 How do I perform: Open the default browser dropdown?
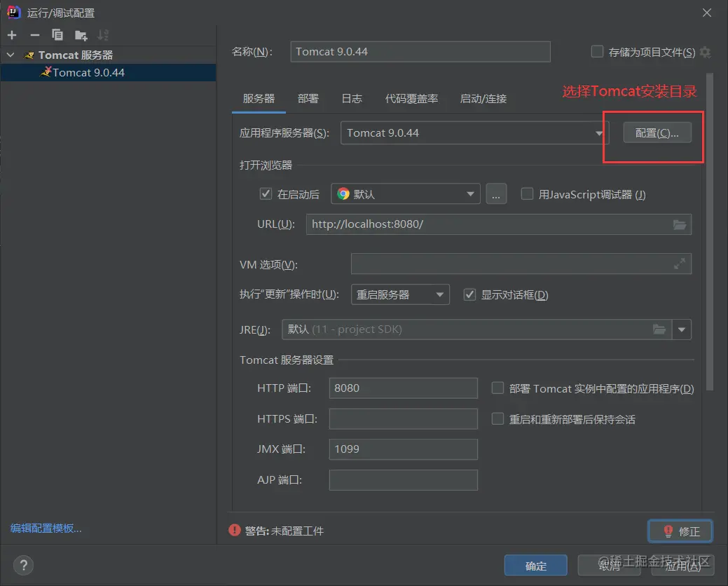pyautogui.click(x=405, y=194)
